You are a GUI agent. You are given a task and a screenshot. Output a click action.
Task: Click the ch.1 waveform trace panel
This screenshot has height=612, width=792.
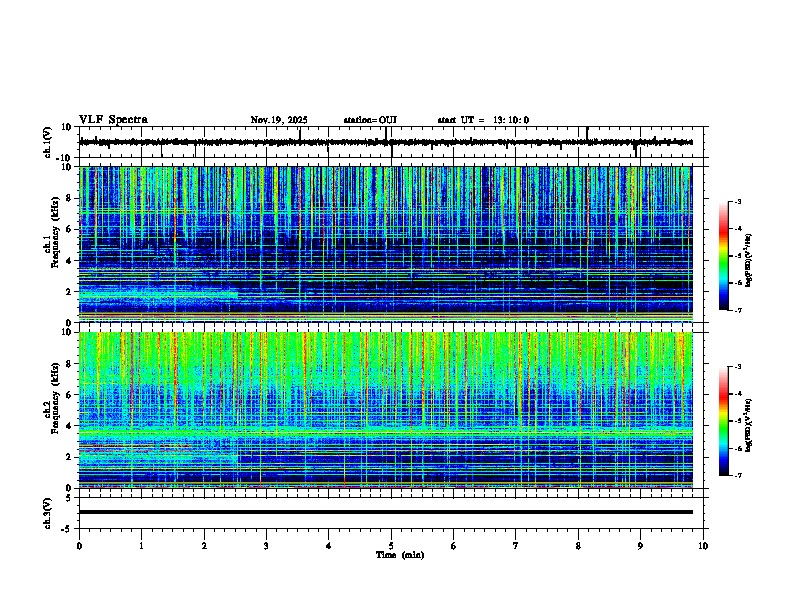(x=391, y=142)
